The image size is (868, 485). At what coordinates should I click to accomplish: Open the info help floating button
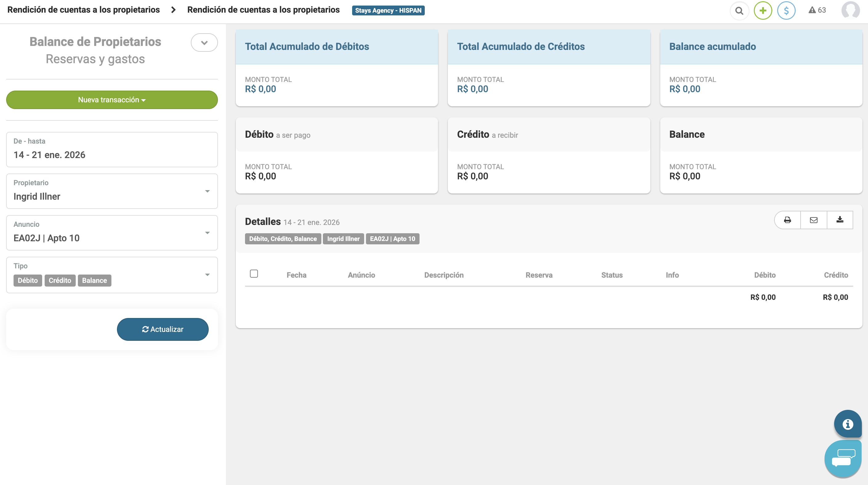[848, 424]
